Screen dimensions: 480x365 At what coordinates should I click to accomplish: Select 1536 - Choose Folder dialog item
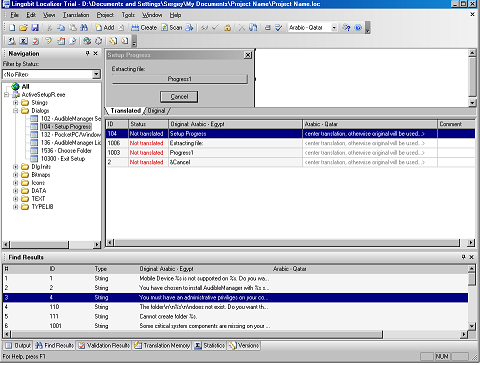tap(66, 151)
